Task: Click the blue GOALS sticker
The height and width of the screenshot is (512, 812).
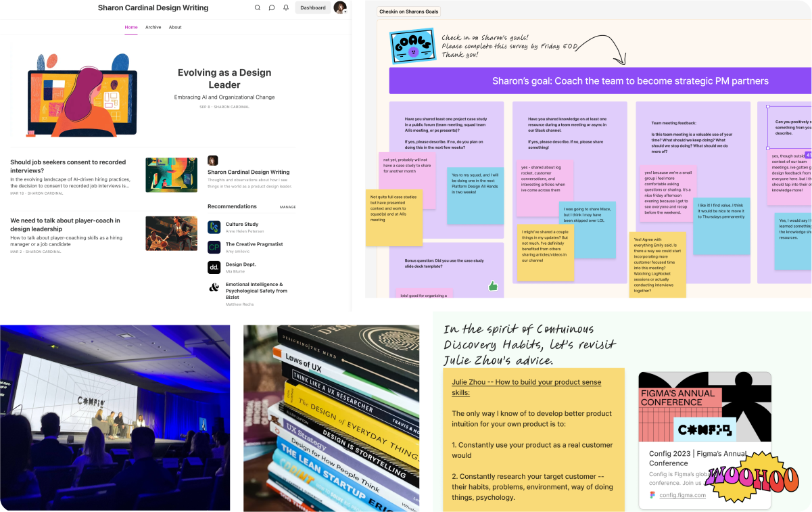Action: click(x=411, y=45)
